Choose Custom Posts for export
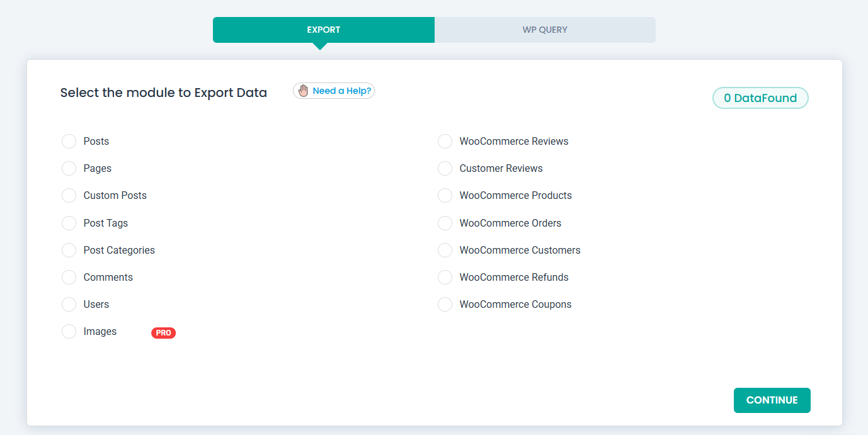 [x=69, y=195]
